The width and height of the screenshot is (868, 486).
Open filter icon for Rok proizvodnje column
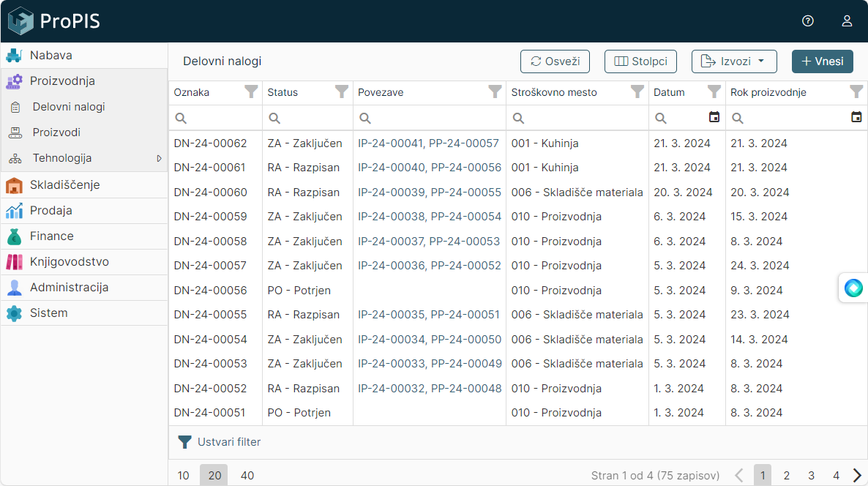tap(856, 92)
